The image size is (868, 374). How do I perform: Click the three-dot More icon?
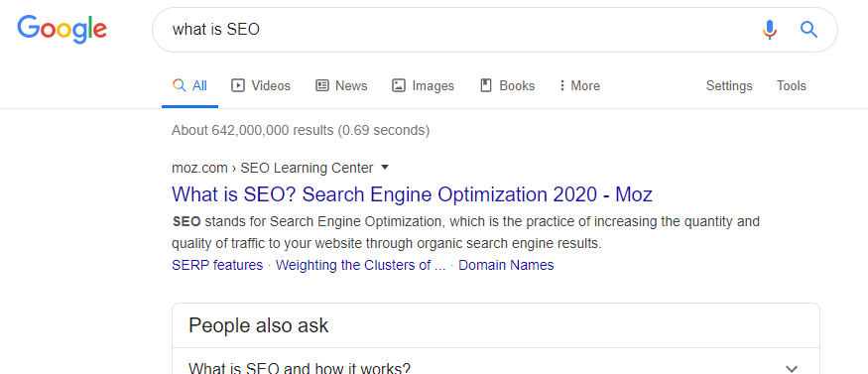(x=561, y=85)
